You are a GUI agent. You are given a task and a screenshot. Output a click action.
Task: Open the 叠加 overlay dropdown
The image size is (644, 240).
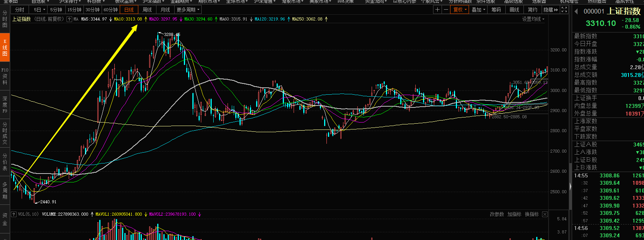[478, 10]
